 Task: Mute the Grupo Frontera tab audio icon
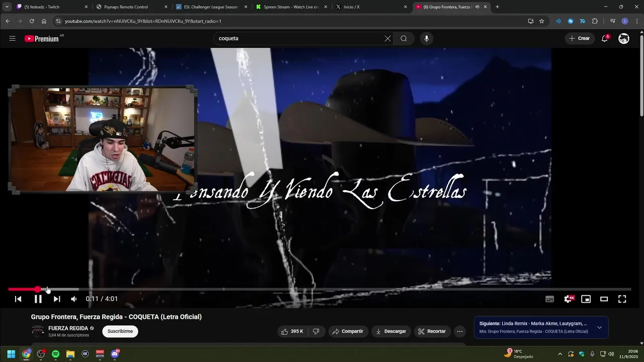pos(477,7)
